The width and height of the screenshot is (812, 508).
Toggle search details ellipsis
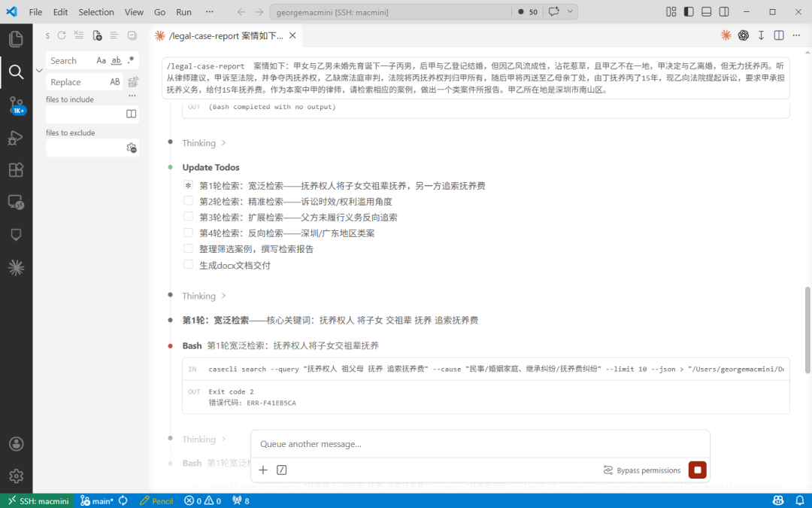click(x=132, y=96)
